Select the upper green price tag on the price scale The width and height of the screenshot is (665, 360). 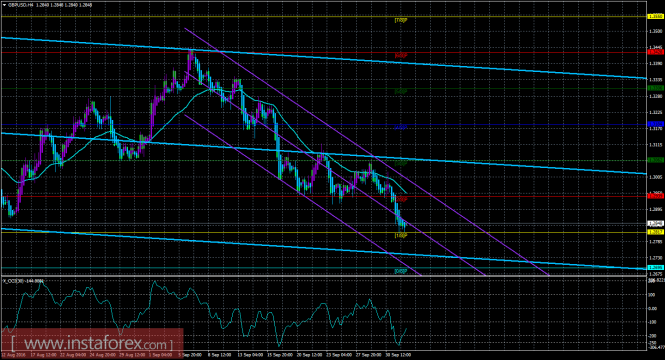(656, 88)
